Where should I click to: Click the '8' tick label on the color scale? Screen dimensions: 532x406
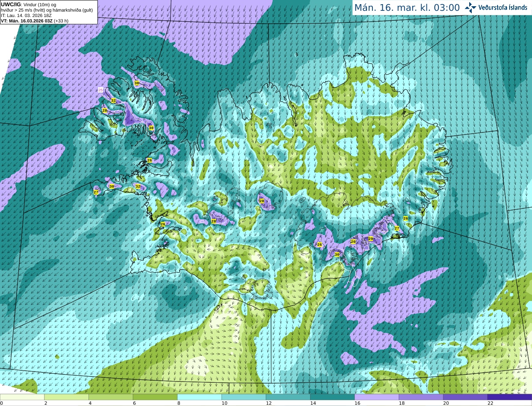coord(179,403)
